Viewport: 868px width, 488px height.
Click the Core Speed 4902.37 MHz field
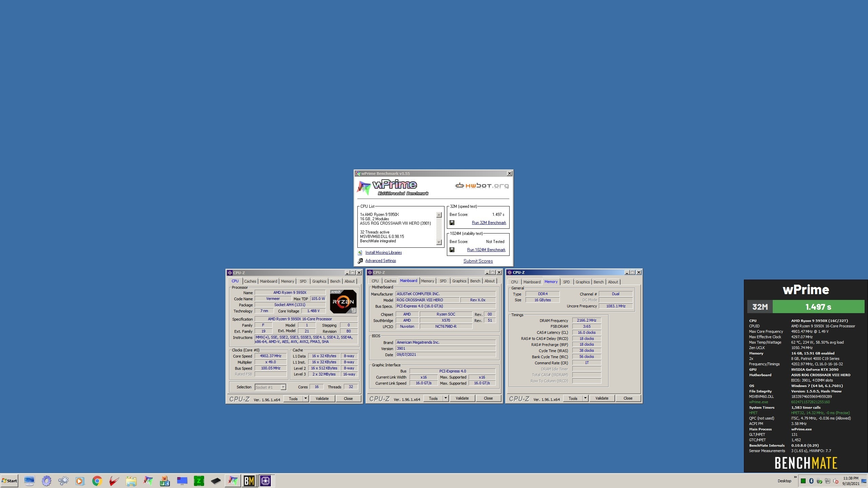(271, 356)
